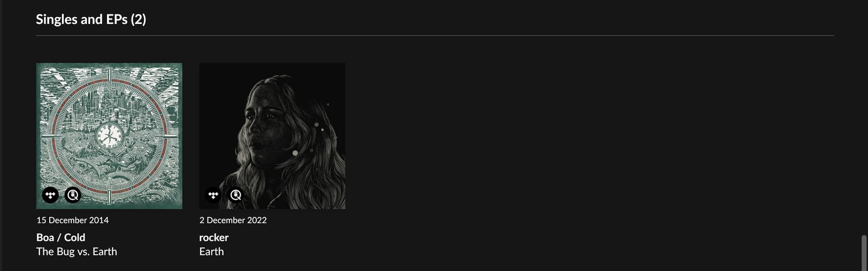Select the Boa / Cold title
Viewport: 868px width, 271px height.
(x=61, y=238)
